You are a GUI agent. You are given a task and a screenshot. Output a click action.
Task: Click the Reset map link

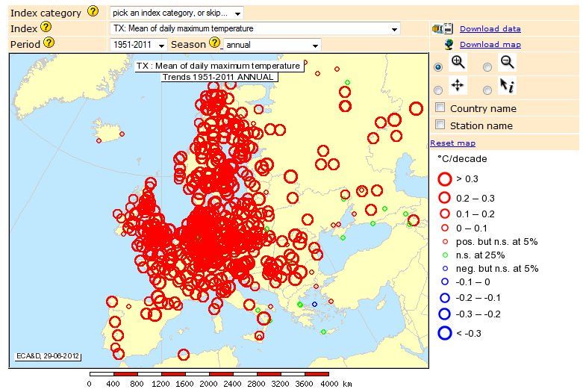point(452,143)
